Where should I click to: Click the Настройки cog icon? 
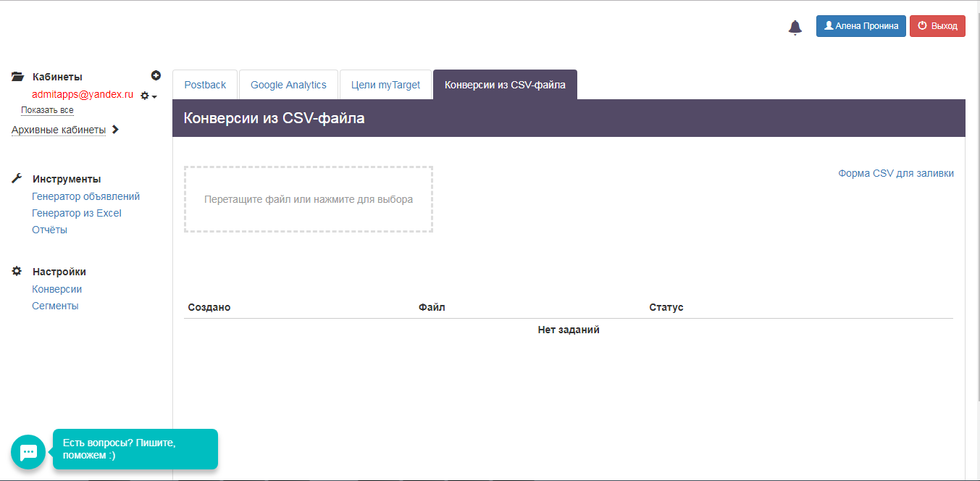pyautogui.click(x=17, y=271)
